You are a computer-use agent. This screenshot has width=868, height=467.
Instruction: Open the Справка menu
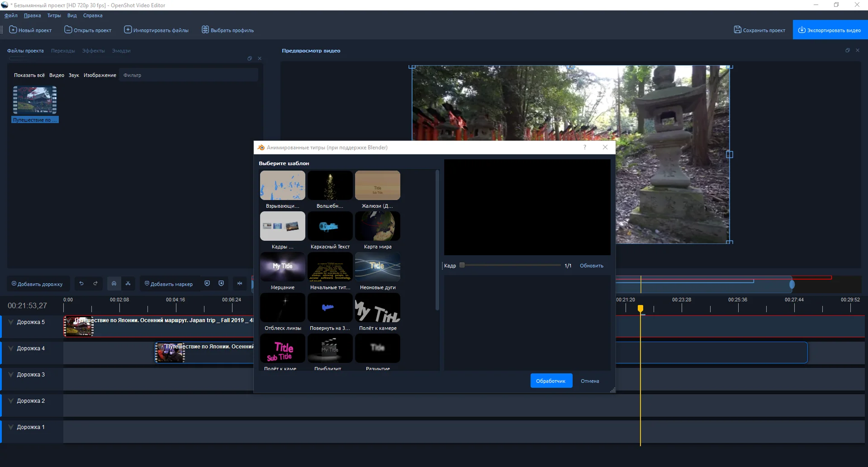[x=93, y=15]
